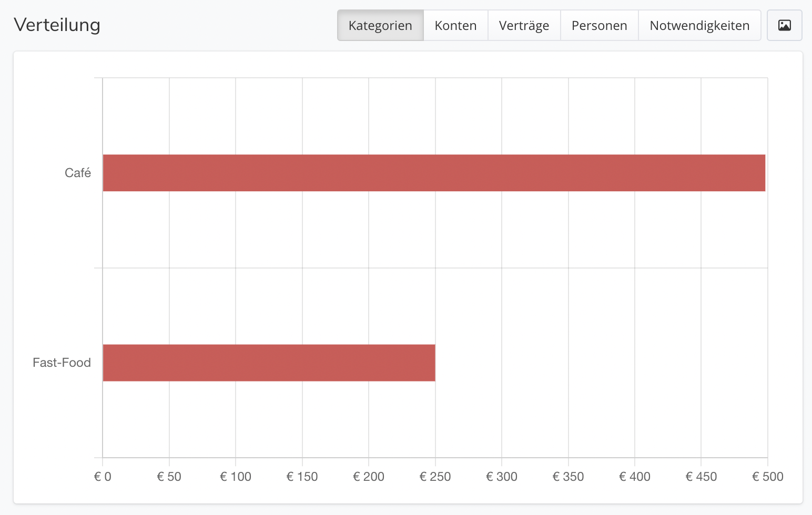Click the € 50 axis tick label
Viewport: 812px width, 515px height.
pos(169,477)
